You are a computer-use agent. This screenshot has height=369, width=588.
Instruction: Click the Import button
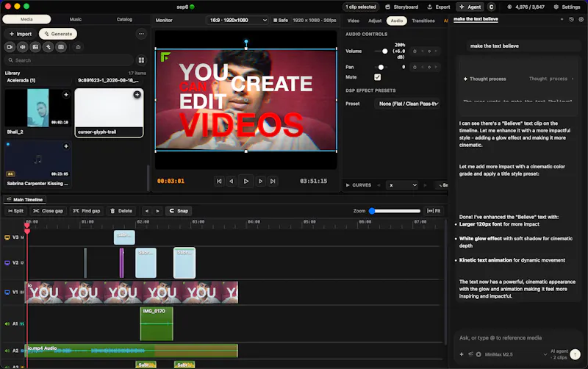pyautogui.click(x=21, y=34)
